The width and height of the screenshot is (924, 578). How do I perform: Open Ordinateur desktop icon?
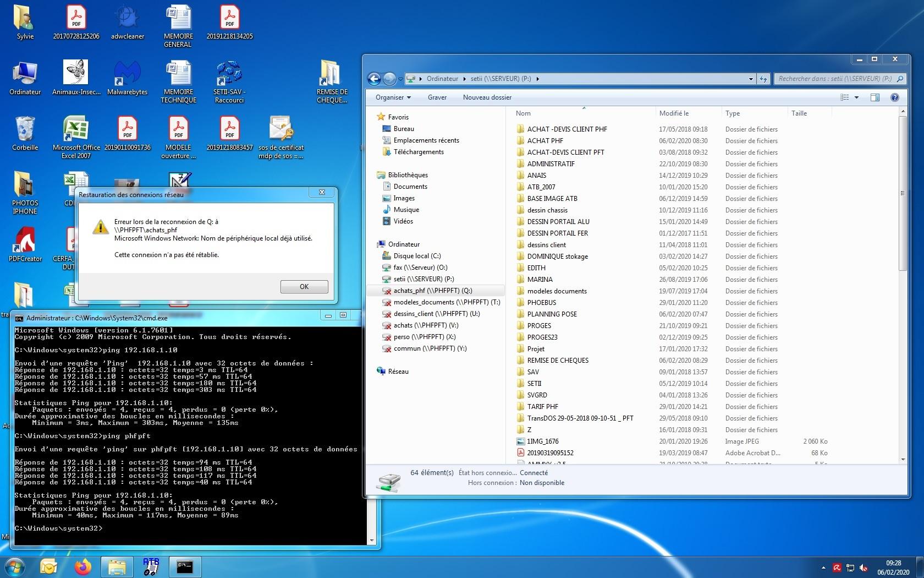click(x=25, y=78)
